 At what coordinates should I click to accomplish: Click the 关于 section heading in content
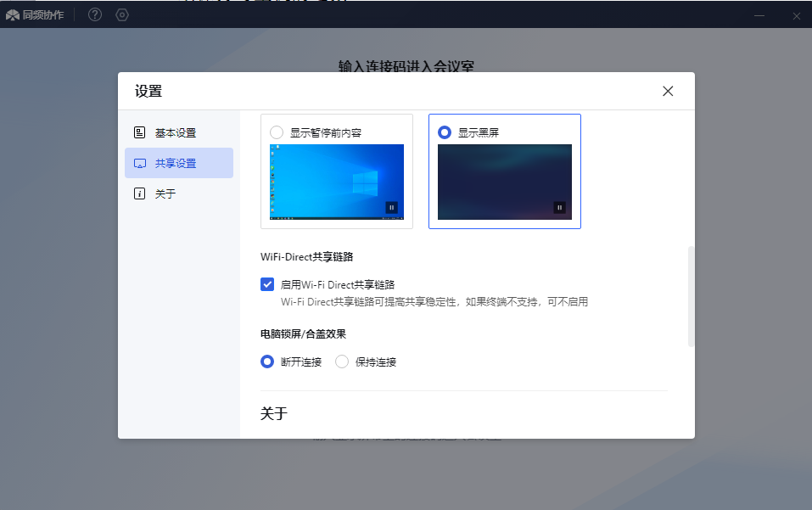pos(274,414)
